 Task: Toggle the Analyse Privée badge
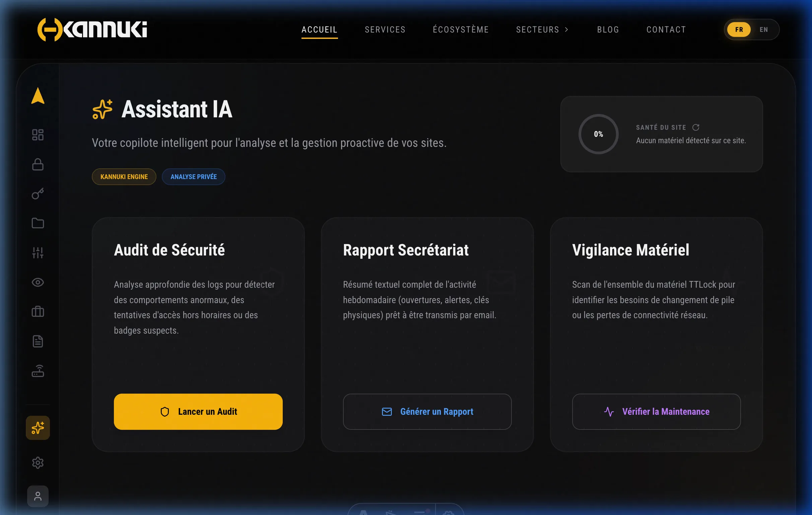[193, 176]
